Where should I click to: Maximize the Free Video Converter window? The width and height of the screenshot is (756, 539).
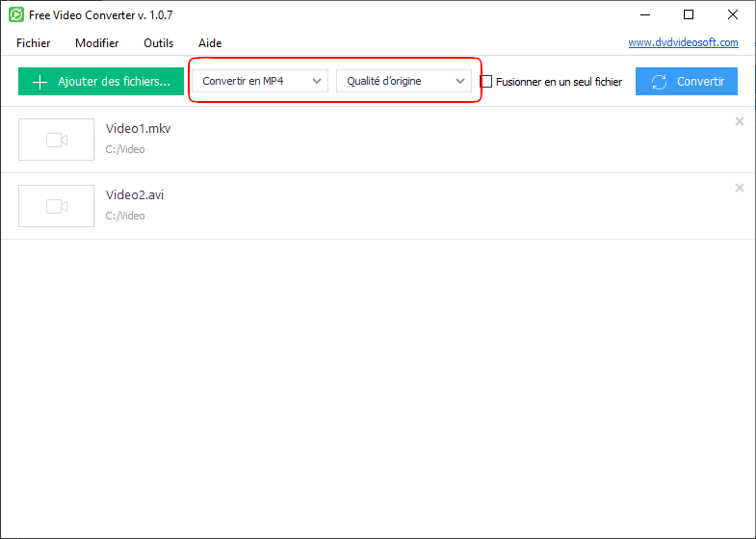689,15
